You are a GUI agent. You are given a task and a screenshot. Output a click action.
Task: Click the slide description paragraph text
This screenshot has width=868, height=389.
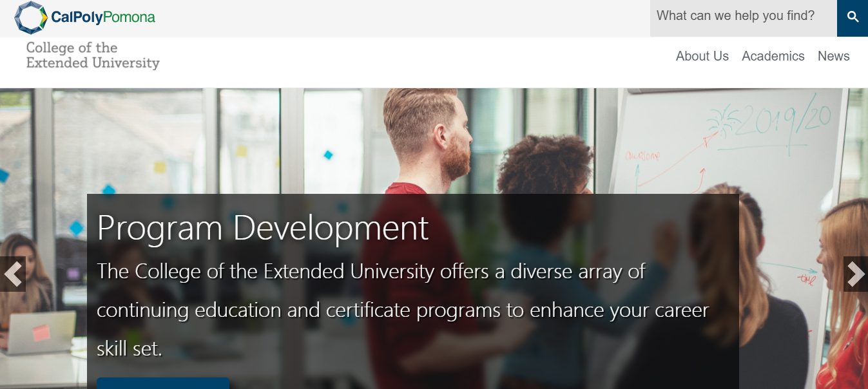point(402,310)
